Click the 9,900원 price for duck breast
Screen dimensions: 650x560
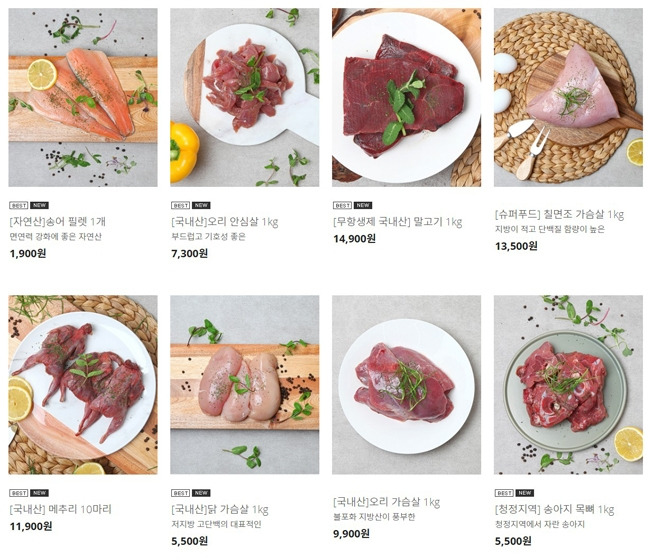[351, 534]
